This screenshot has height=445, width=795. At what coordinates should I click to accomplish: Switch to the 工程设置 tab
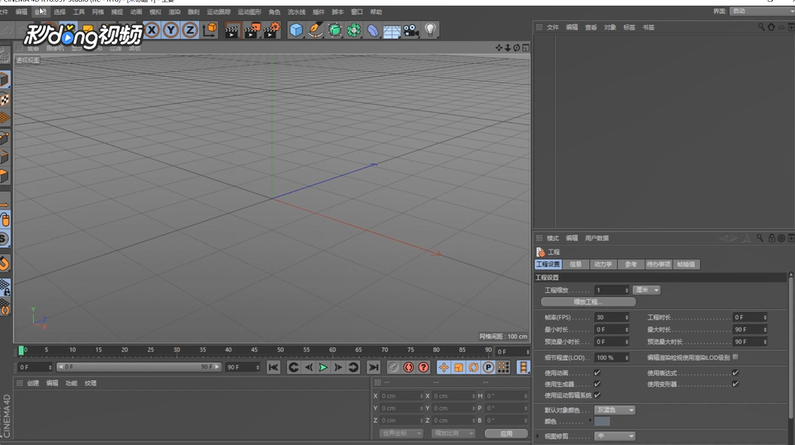tap(548, 265)
